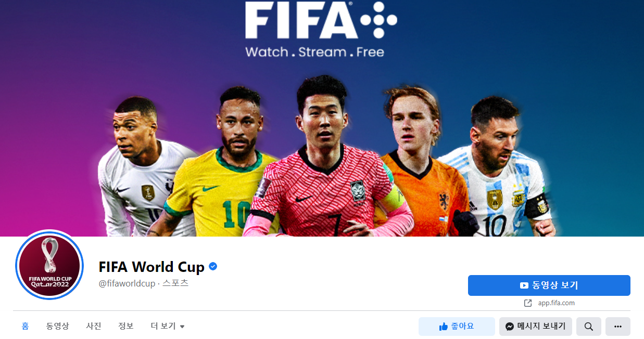Toggle the 좋아요 like button
The width and height of the screenshot is (644, 339).
coord(457,327)
